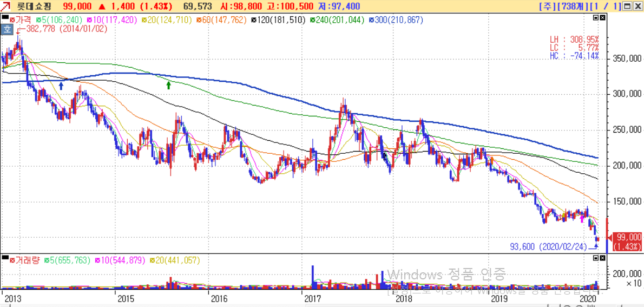
Task: Click the 93,600 (2020/02/24) low label
Action: 549,247
